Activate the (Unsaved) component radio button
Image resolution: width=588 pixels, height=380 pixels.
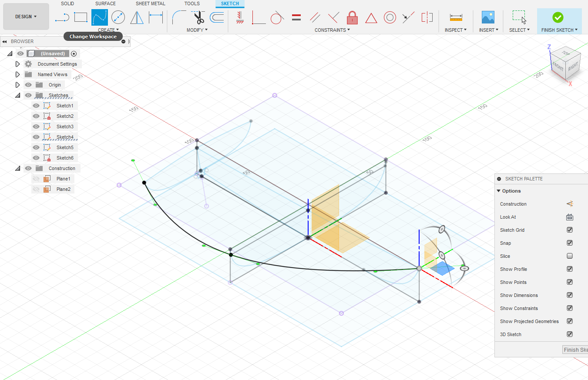(74, 53)
